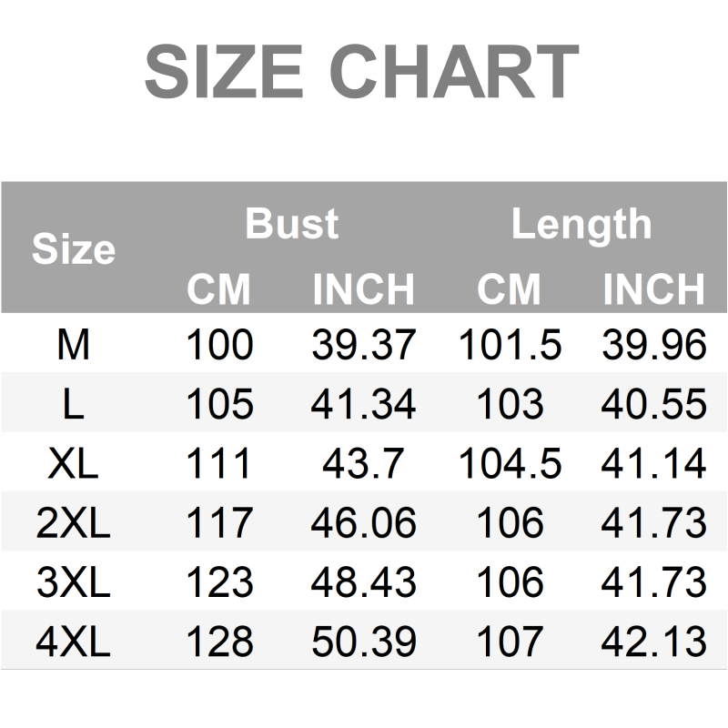This screenshot has height=728, width=728.
Task: Click the Size column header
Action: click(x=74, y=249)
